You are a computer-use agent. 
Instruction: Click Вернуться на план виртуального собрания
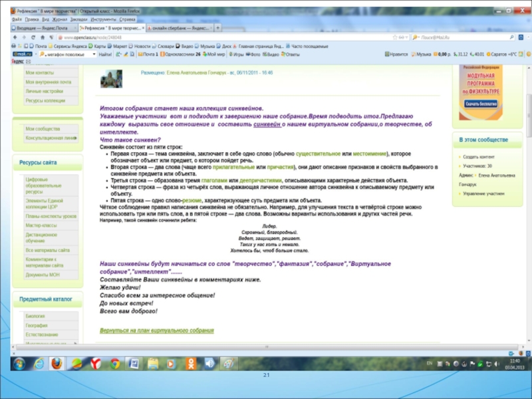point(157,331)
